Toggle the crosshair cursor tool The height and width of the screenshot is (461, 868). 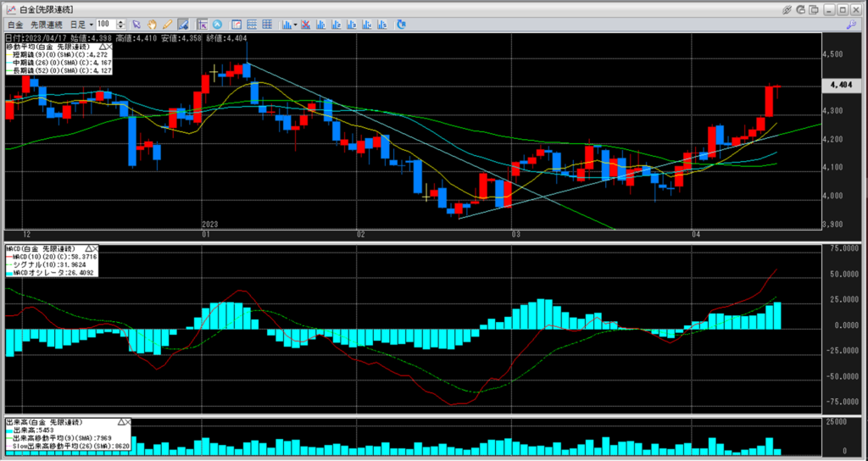click(202, 25)
